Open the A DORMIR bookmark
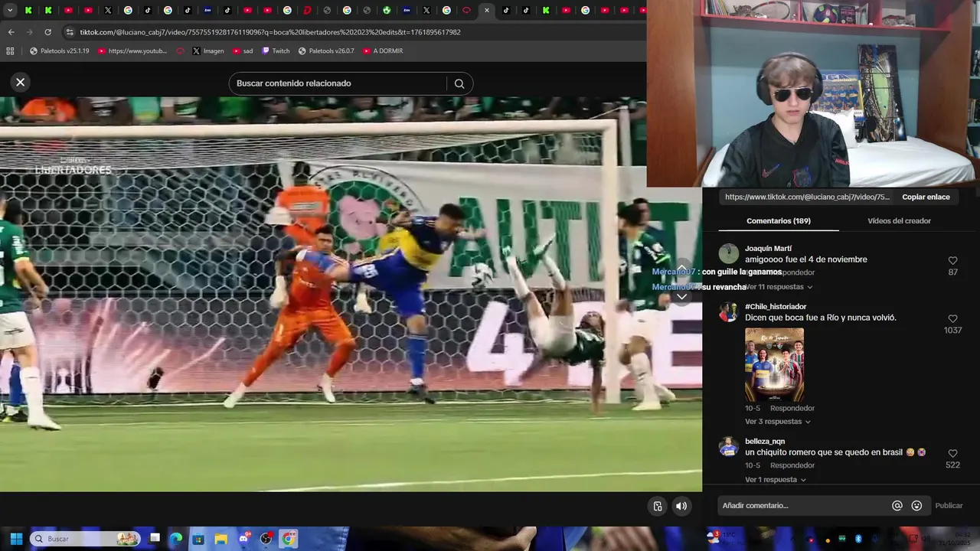The height and width of the screenshot is (551, 980). pyautogui.click(x=383, y=51)
